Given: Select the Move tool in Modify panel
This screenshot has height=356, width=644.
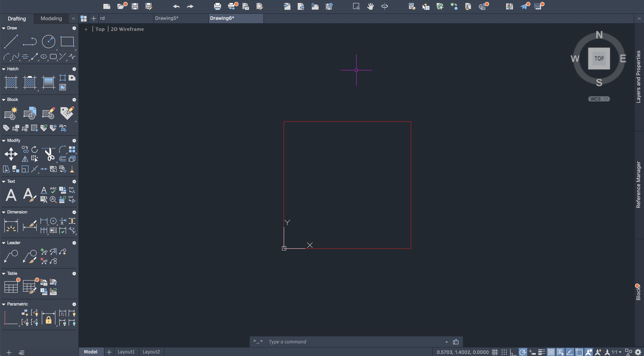Looking at the screenshot, I should tap(11, 154).
